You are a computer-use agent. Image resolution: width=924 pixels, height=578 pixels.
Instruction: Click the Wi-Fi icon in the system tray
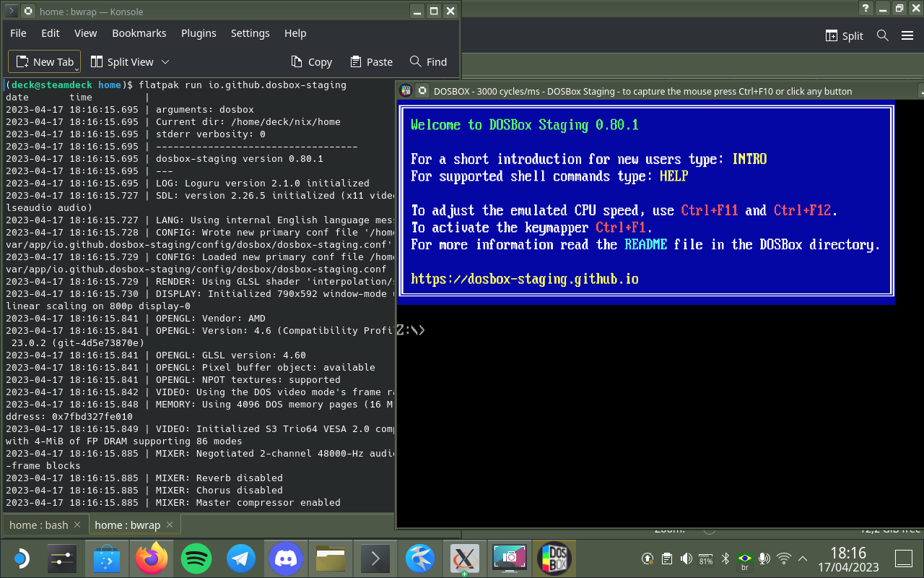click(x=783, y=558)
